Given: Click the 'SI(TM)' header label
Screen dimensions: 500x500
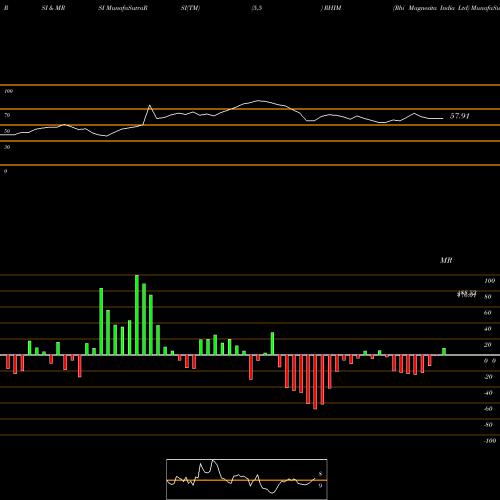Looking at the screenshot, I should [x=190, y=8].
